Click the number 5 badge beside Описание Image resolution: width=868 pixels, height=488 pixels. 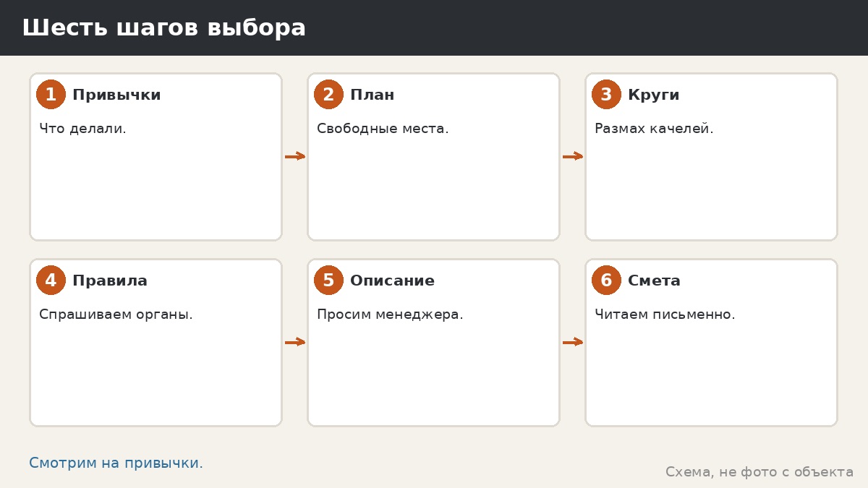pos(328,281)
